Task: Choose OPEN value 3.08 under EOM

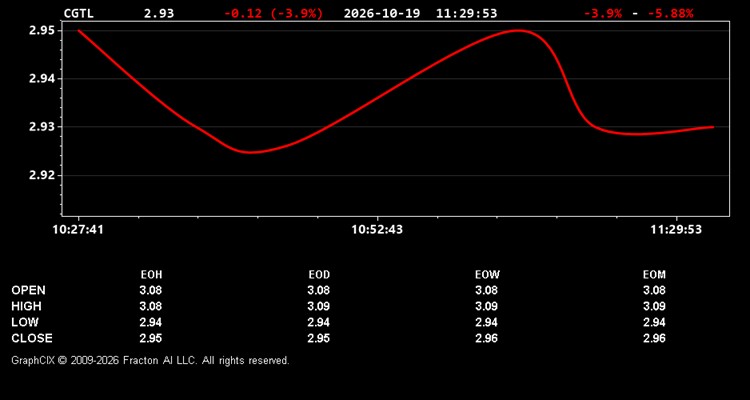Action: 654,290
